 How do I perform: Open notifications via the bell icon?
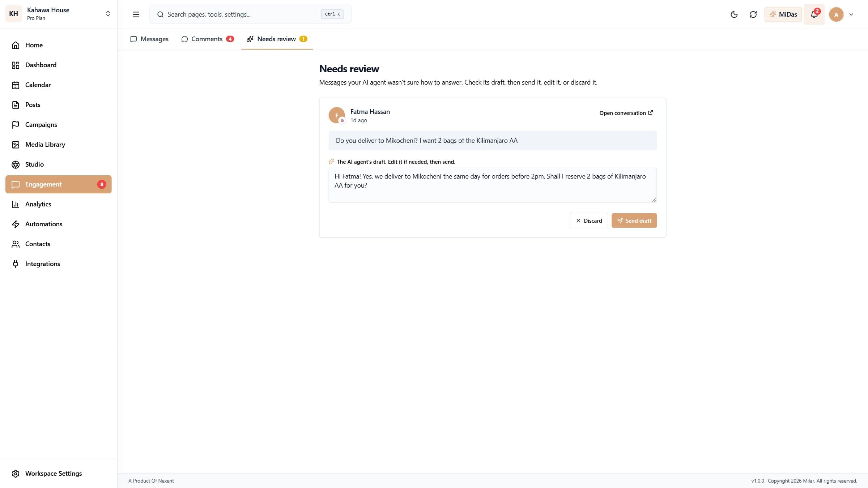814,14
